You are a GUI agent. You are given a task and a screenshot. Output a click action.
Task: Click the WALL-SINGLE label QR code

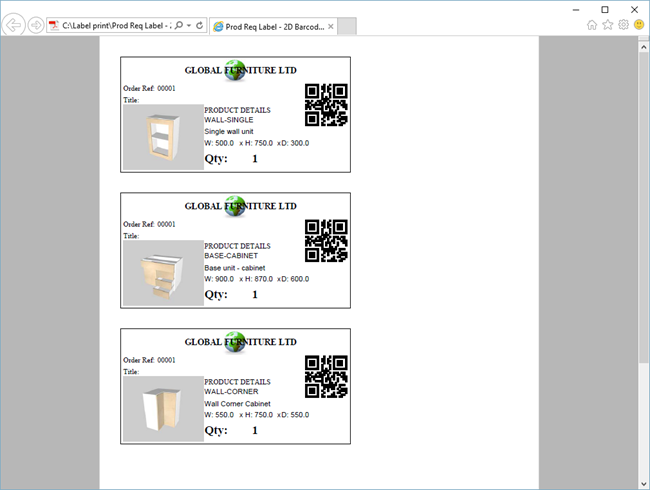[x=326, y=105]
